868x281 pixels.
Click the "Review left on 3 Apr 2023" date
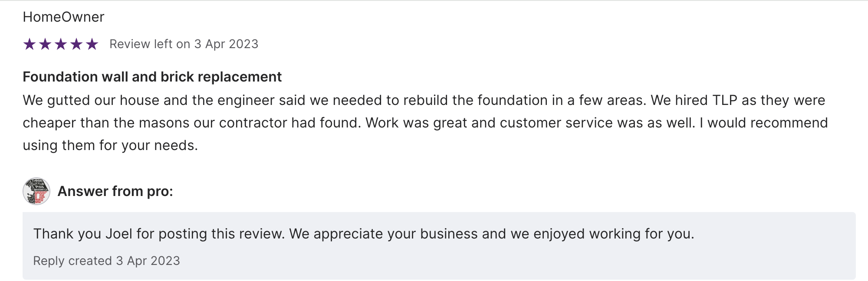184,44
